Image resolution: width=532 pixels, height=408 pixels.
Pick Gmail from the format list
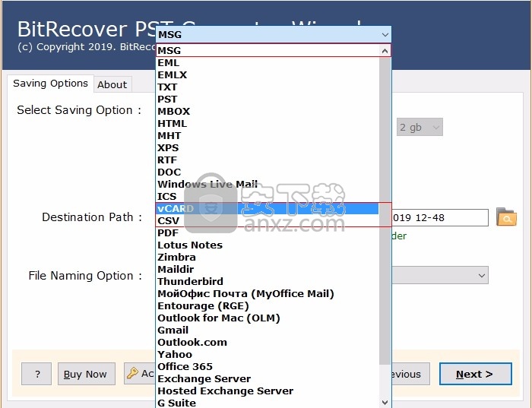(x=268, y=330)
